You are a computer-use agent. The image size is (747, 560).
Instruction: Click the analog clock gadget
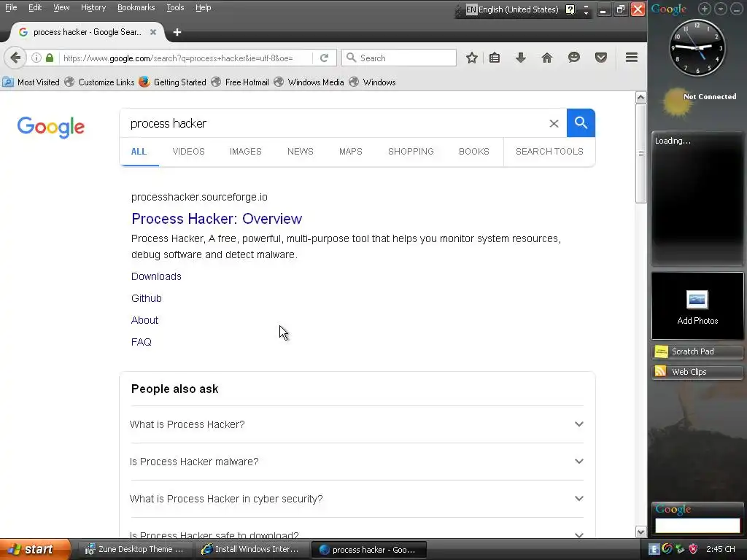coord(697,47)
